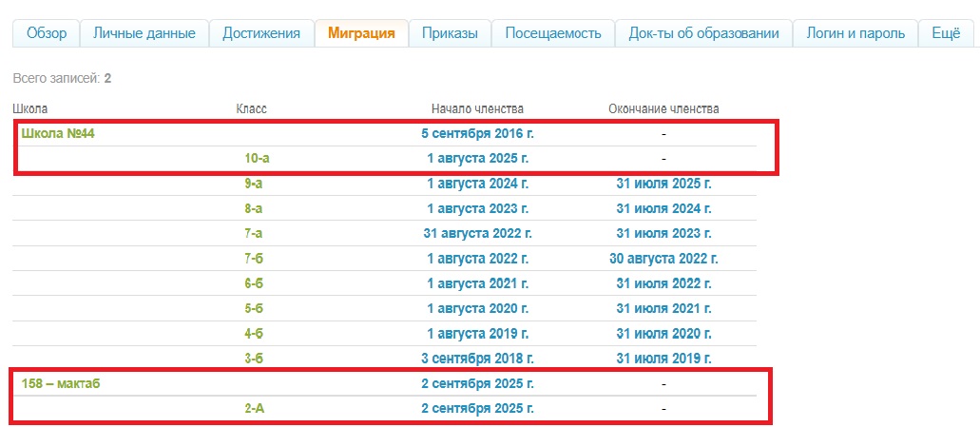Open the Посещаемость tab
The height and width of the screenshot is (447, 980).
point(552,33)
